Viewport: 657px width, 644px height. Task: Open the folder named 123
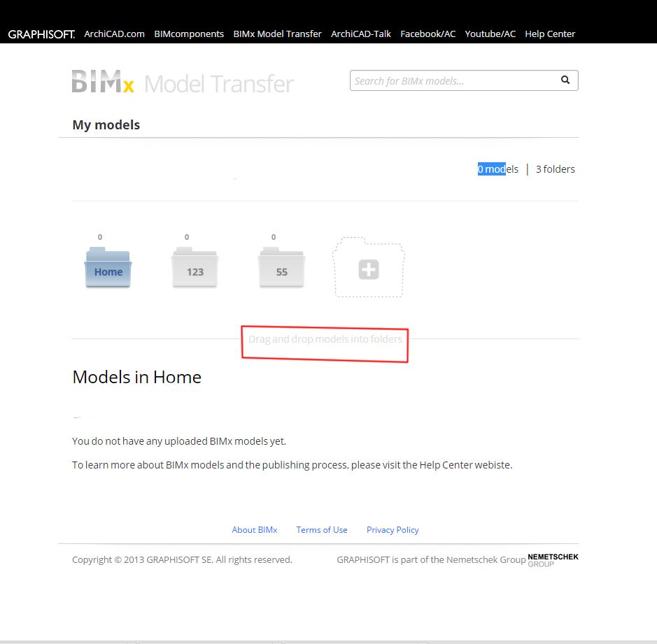(x=195, y=267)
